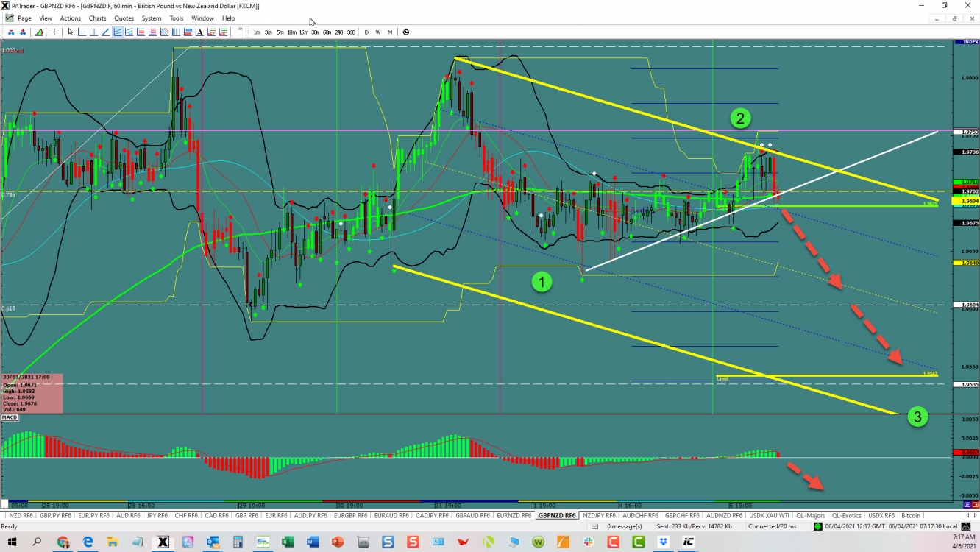Open Excel from the taskbar

[x=288, y=542]
